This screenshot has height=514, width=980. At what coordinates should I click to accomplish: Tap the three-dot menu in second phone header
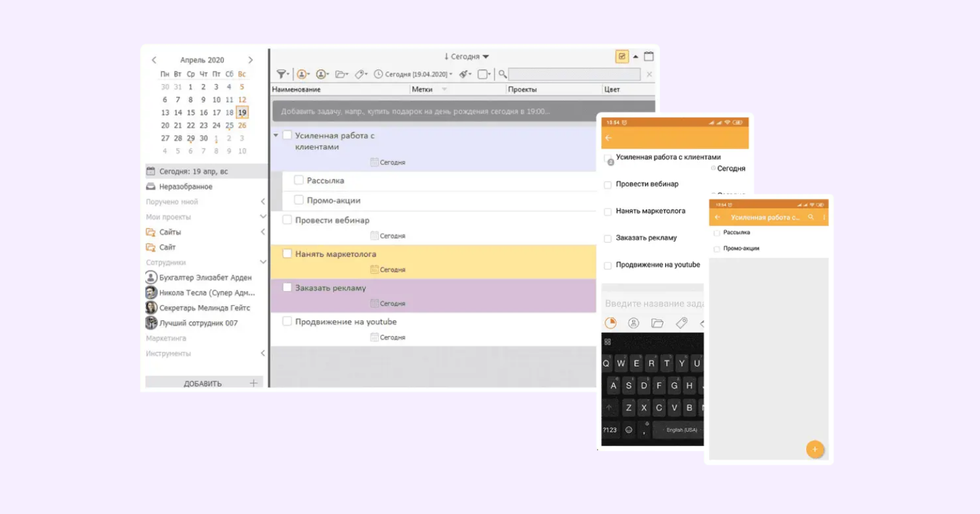pos(823,217)
